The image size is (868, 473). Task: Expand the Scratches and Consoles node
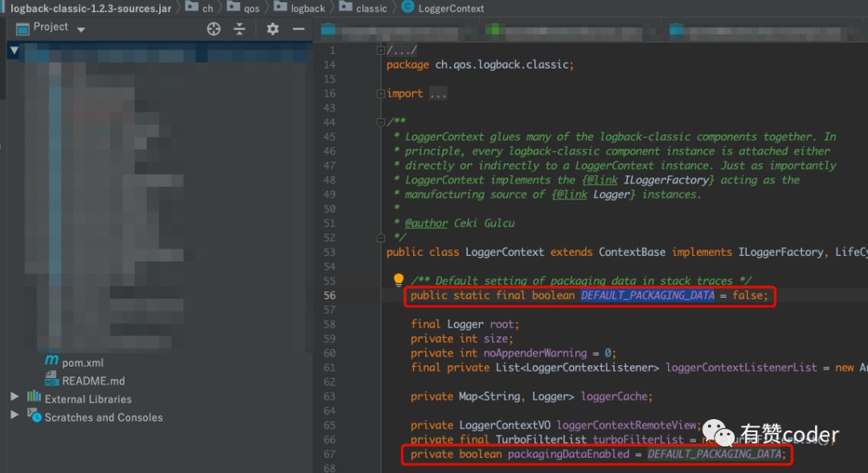14,416
